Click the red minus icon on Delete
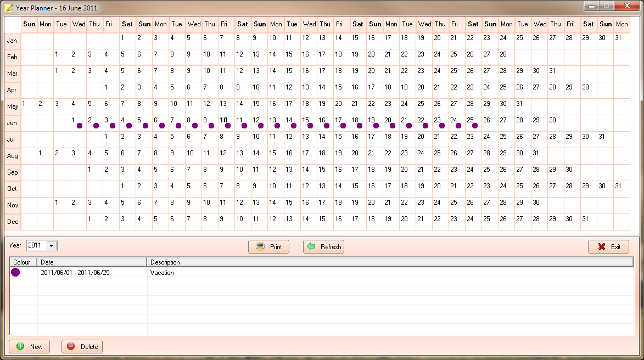The height and width of the screenshot is (360, 644). point(70,346)
